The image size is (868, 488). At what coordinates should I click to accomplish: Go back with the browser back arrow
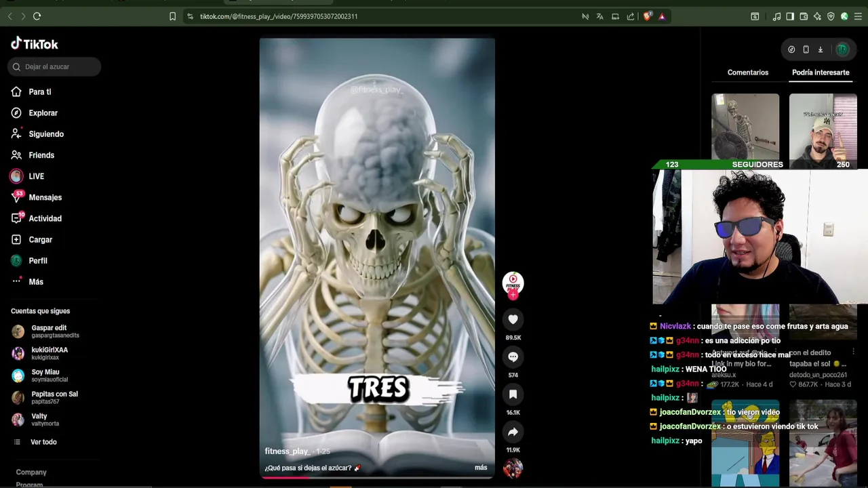click(9, 16)
